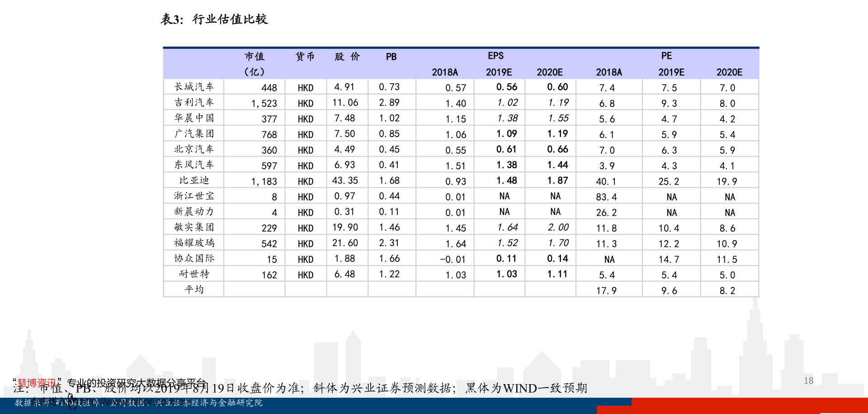The image size is (868, 414).
Task: Select the "2019E" subheader under EPS
Action: pyautogui.click(x=499, y=72)
